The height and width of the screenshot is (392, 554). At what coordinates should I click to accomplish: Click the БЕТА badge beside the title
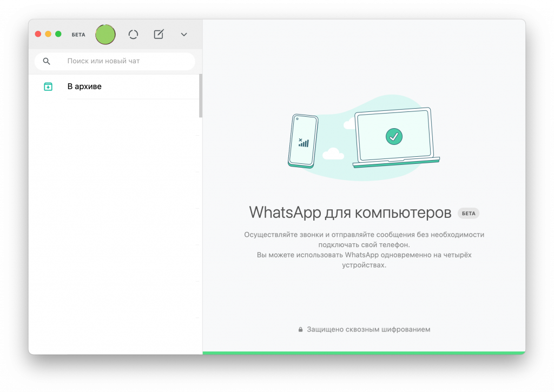point(469,214)
